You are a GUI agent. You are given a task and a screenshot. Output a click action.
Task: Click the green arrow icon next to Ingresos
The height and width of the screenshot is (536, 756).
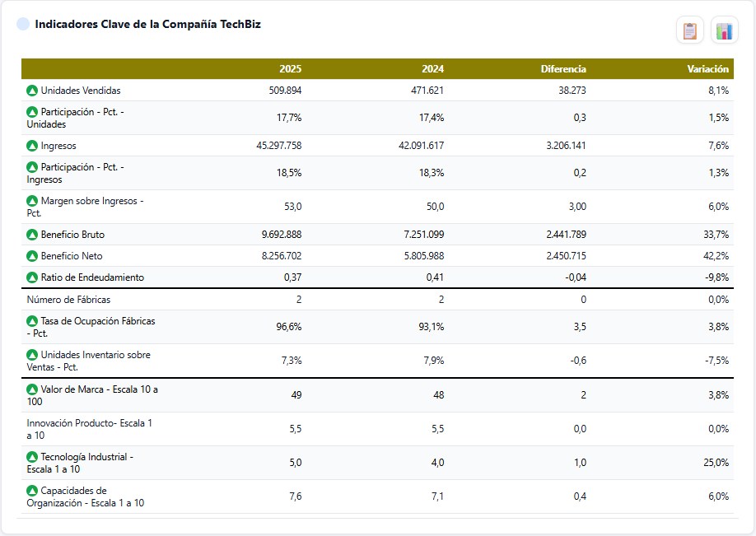[32, 146]
